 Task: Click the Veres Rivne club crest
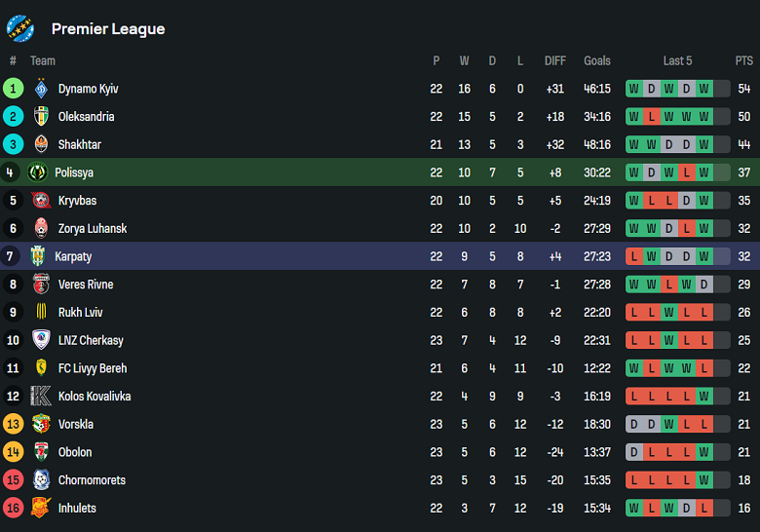coord(41,285)
